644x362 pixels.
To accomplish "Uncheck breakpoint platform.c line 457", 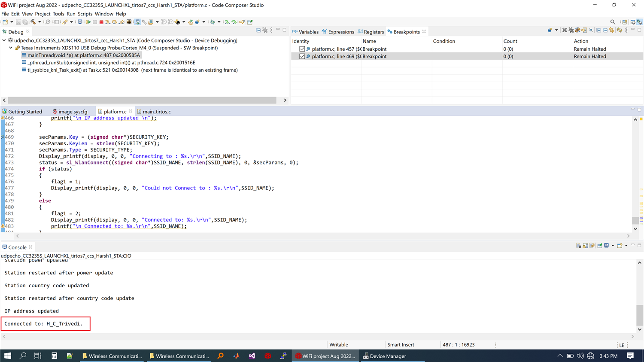I will 302,49.
